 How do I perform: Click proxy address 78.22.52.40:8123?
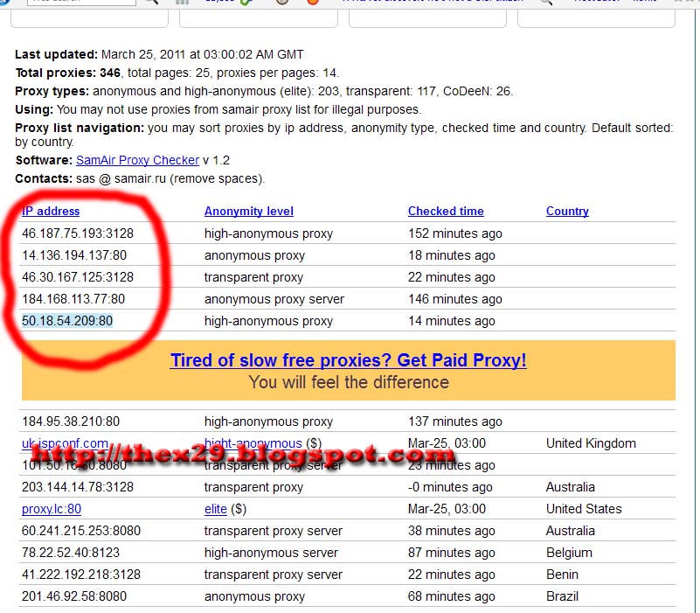pyautogui.click(x=72, y=553)
